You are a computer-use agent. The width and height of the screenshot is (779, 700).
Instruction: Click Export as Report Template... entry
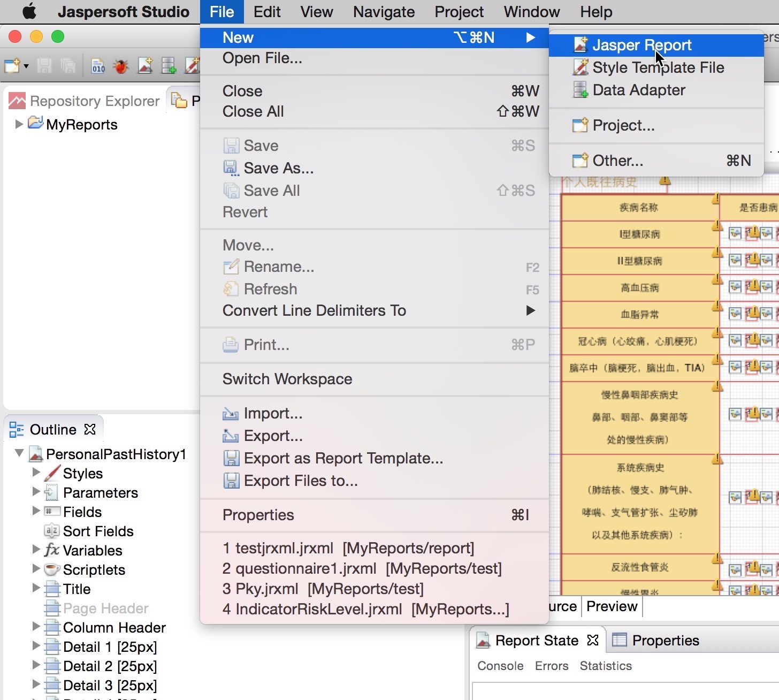pos(375,458)
